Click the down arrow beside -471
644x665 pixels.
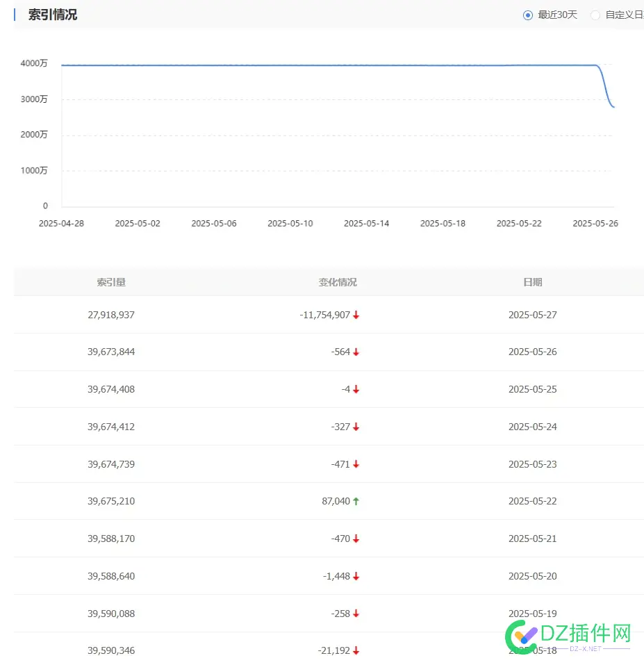pos(356,464)
